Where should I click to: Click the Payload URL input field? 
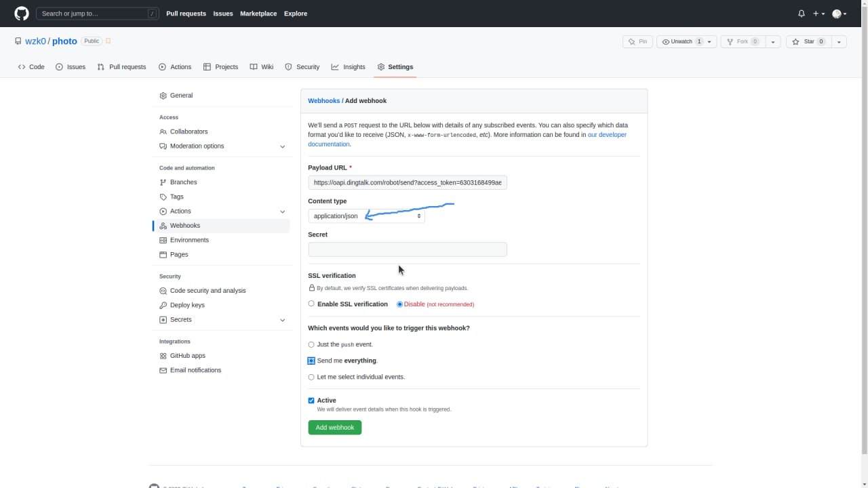[x=408, y=183]
